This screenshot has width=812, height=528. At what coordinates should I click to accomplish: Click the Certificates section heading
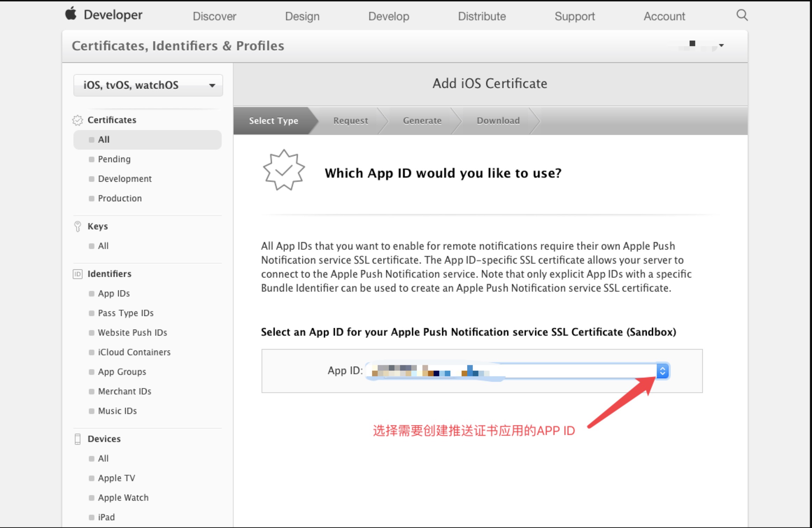point(112,120)
